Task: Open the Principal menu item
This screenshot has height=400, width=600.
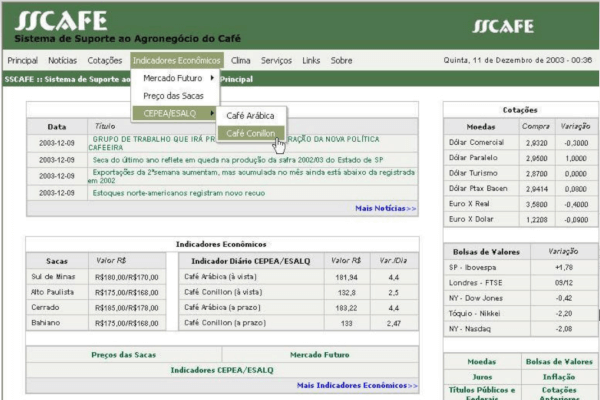Action: tap(22, 60)
